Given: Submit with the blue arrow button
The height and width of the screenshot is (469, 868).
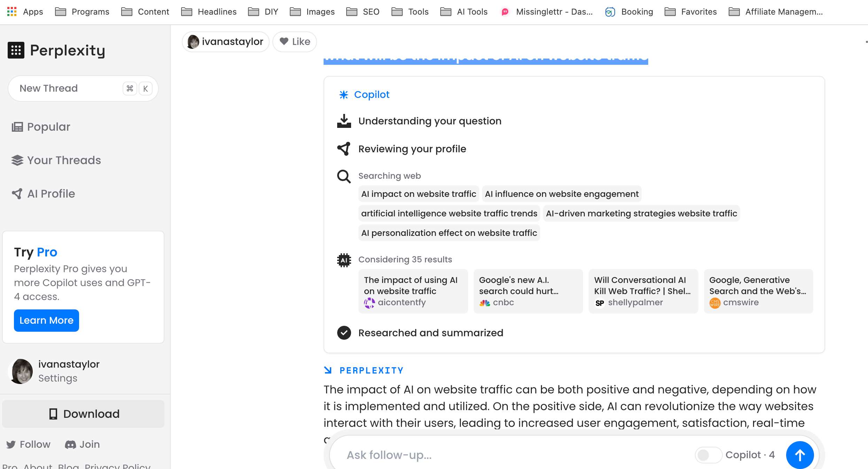Looking at the screenshot, I should pyautogui.click(x=800, y=455).
